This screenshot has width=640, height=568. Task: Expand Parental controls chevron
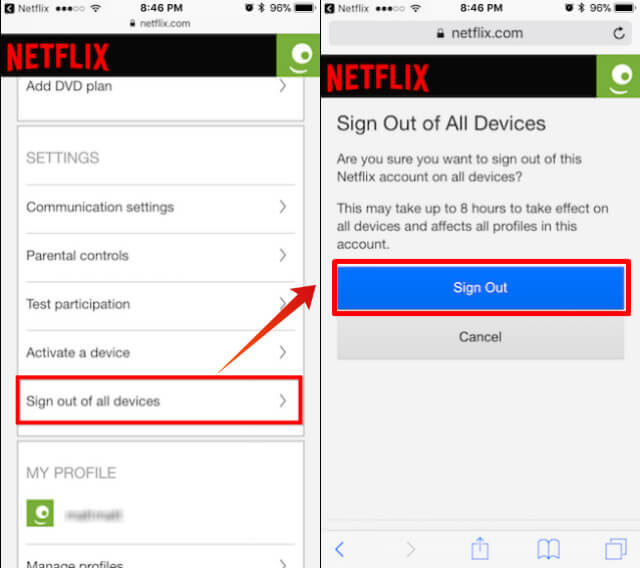point(282,255)
